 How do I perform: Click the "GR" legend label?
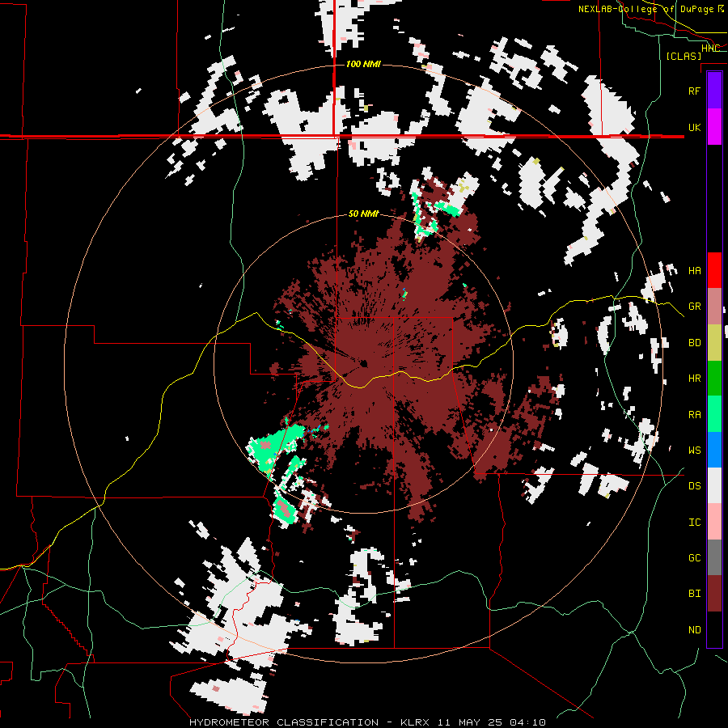[x=694, y=307]
